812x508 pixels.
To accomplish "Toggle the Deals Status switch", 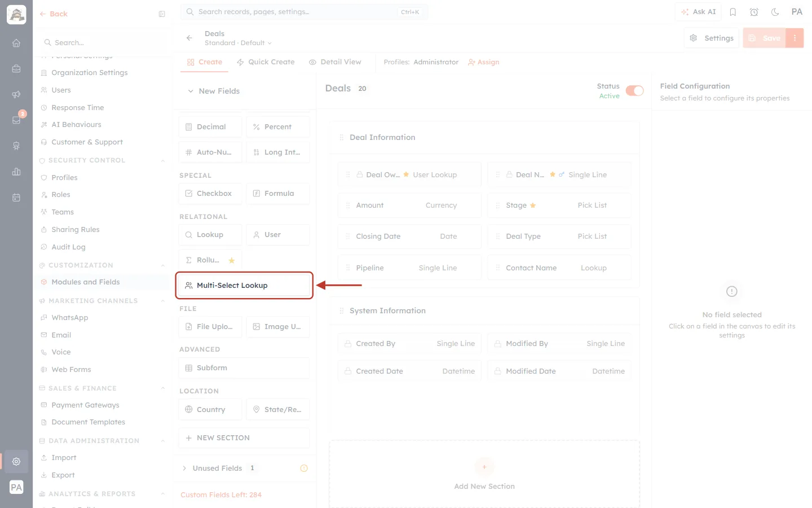I will [x=634, y=91].
